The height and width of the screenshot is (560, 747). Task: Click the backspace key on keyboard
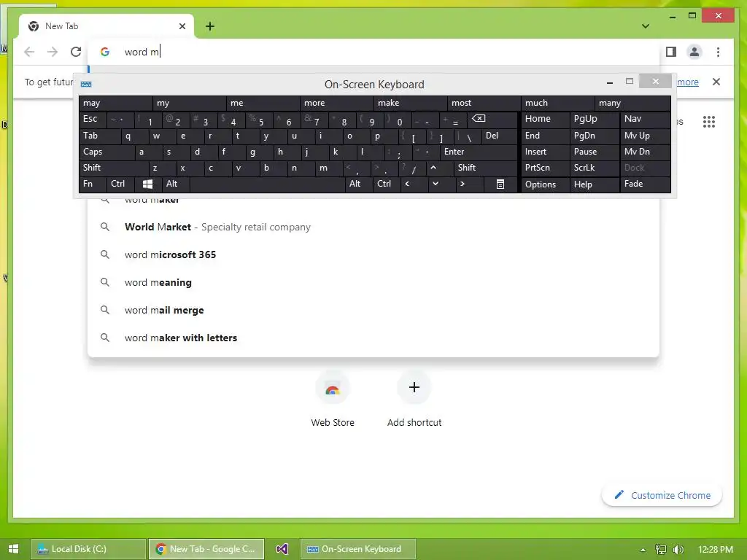point(492,119)
